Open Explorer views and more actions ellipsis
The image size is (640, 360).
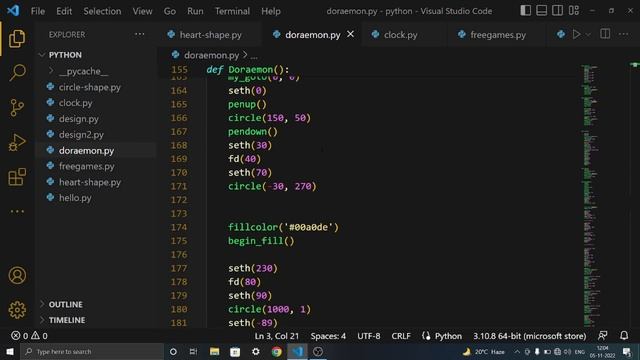[140, 34]
